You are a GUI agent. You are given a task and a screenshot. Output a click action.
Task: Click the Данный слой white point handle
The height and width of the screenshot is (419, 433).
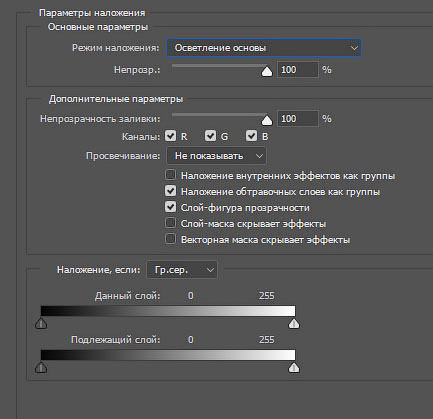[x=294, y=323]
